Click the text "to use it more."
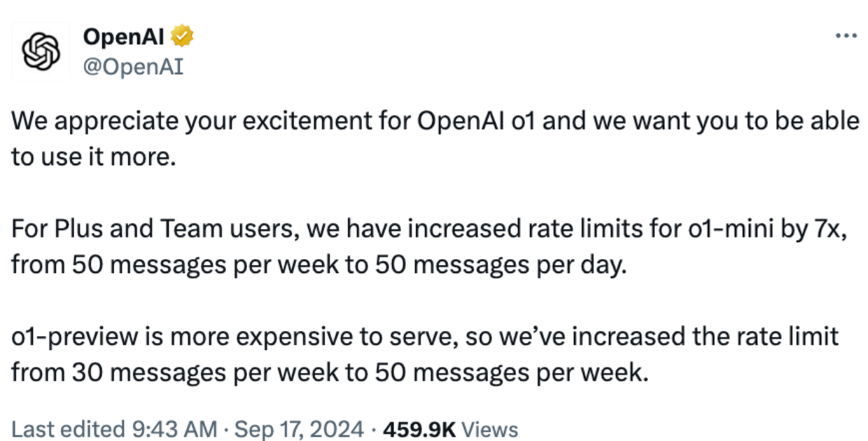This screenshot has width=868, height=441. [92, 157]
